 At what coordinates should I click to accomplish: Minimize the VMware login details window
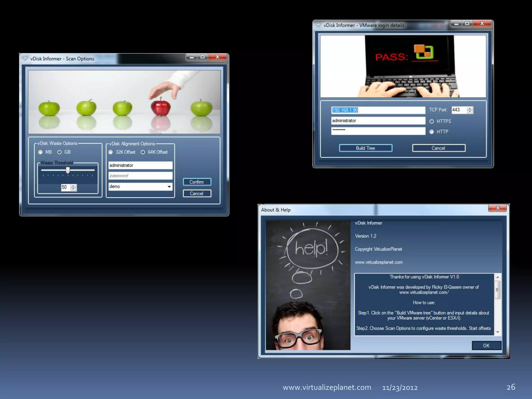point(456,24)
